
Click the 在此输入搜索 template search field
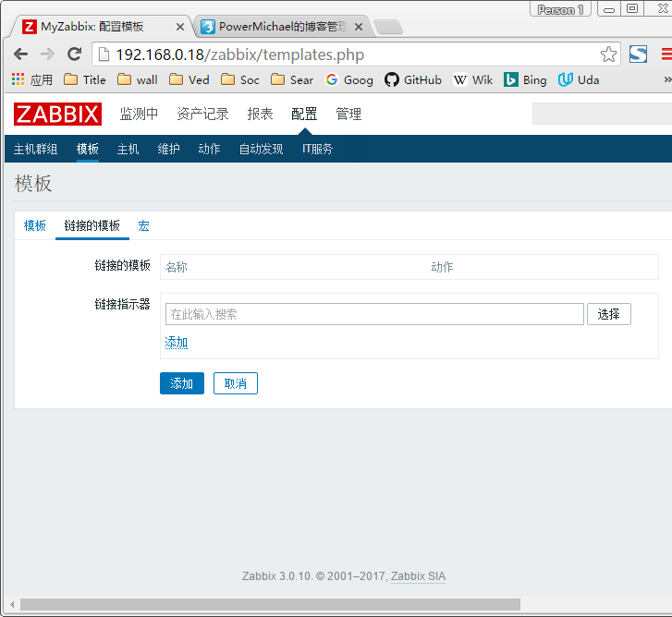click(374, 314)
